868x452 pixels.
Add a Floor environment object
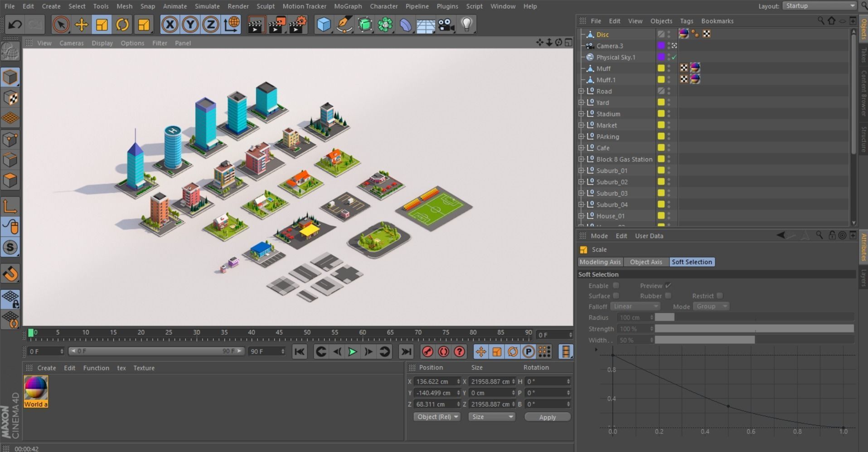pyautogui.click(x=426, y=24)
